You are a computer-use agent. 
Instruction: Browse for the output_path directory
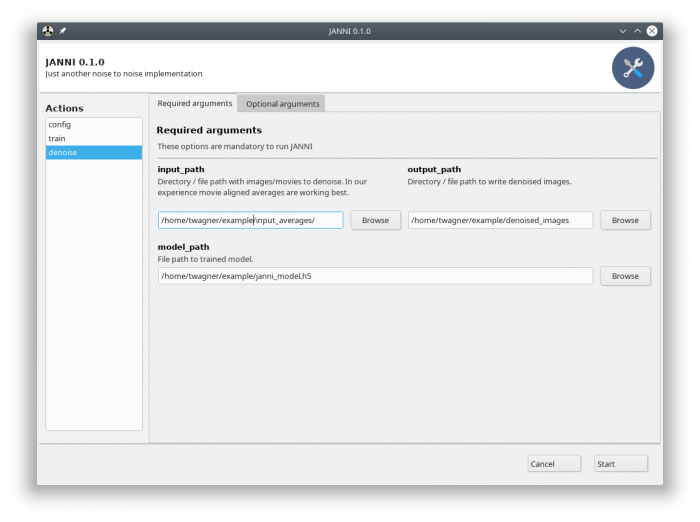625,220
